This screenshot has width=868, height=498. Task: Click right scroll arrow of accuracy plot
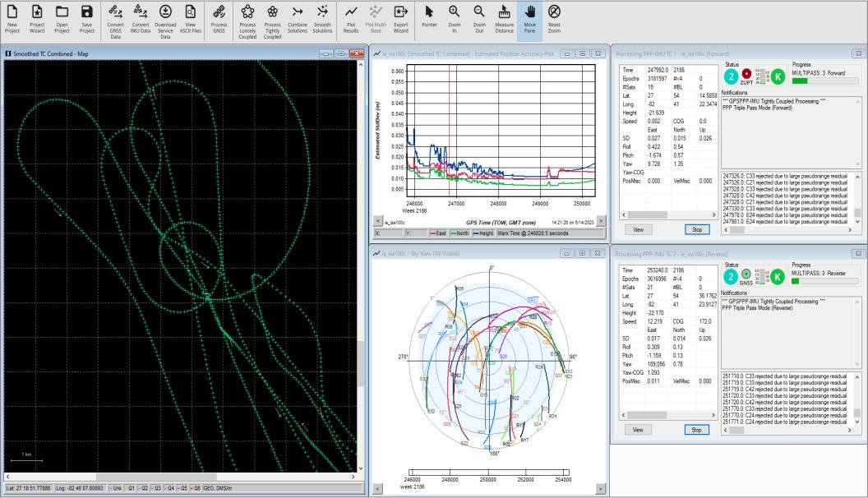coord(601,221)
